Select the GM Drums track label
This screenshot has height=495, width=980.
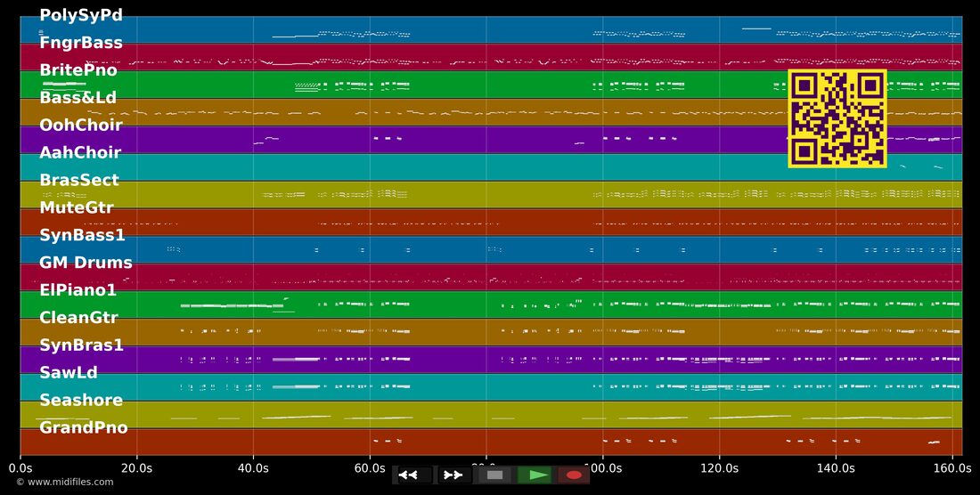(86, 262)
